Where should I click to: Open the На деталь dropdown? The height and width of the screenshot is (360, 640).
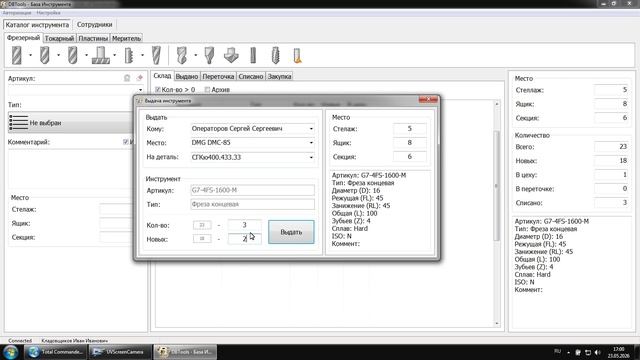coord(311,158)
